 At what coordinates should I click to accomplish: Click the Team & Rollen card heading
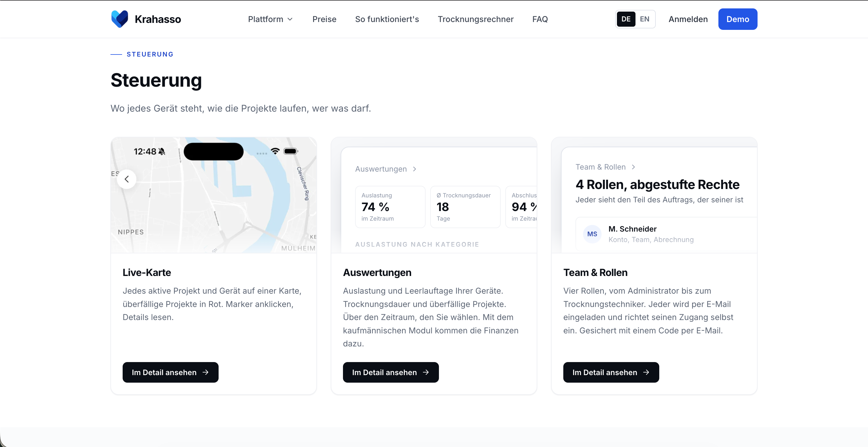click(x=595, y=272)
